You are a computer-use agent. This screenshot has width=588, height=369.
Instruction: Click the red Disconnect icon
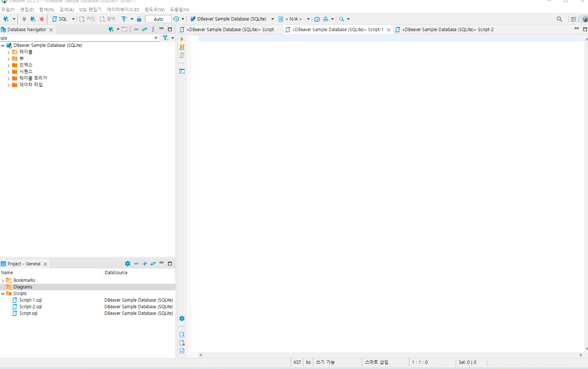[x=42, y=19]
